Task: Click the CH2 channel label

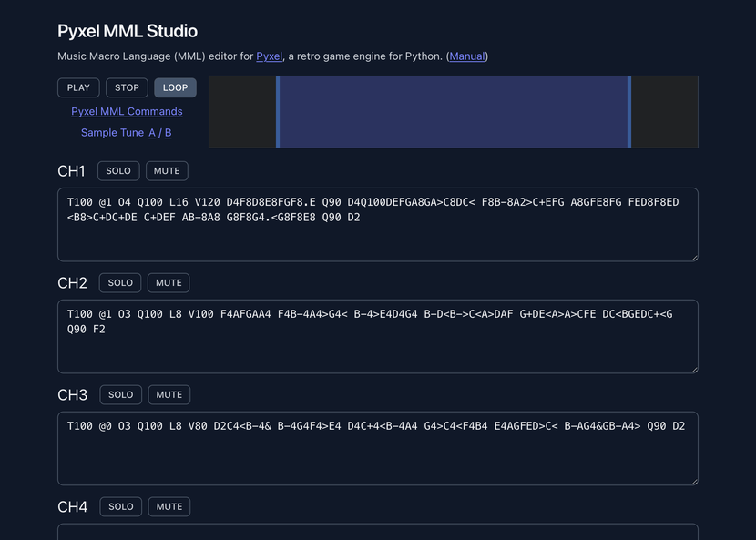Action: [72, 283]
